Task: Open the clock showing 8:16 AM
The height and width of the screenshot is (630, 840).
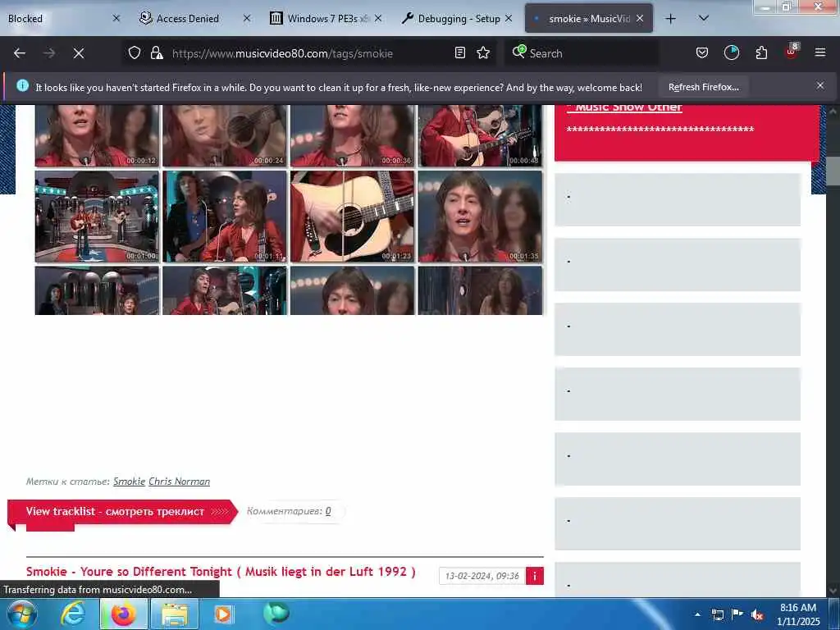Action: 798,614
